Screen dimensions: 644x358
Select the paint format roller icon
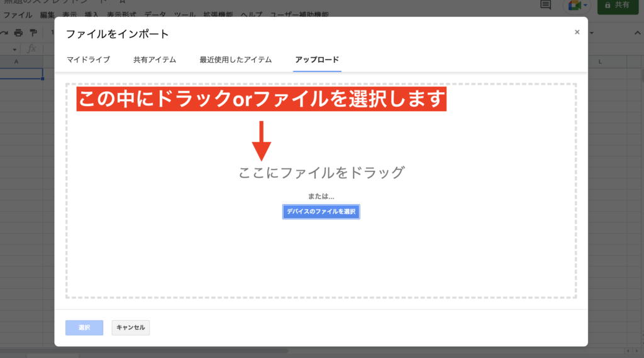pos(34,33)
